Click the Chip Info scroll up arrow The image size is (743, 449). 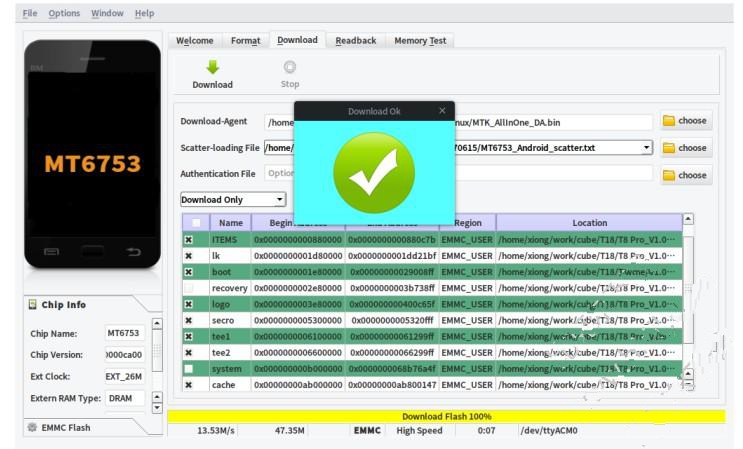(x=157, y=323)
